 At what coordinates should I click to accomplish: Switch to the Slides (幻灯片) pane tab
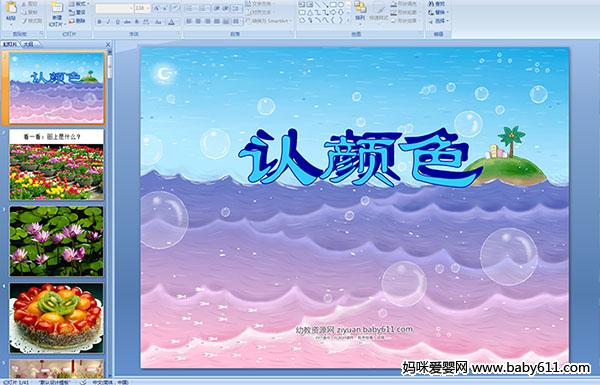10,44
